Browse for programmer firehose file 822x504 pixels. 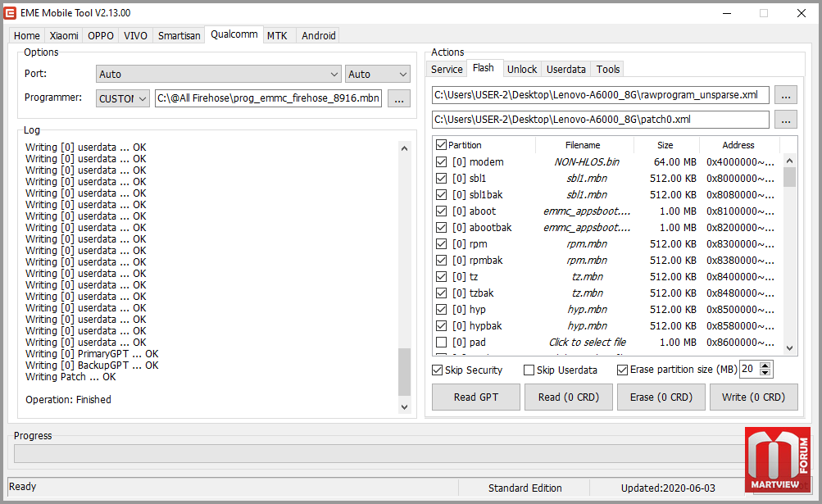tap(399, 98)
